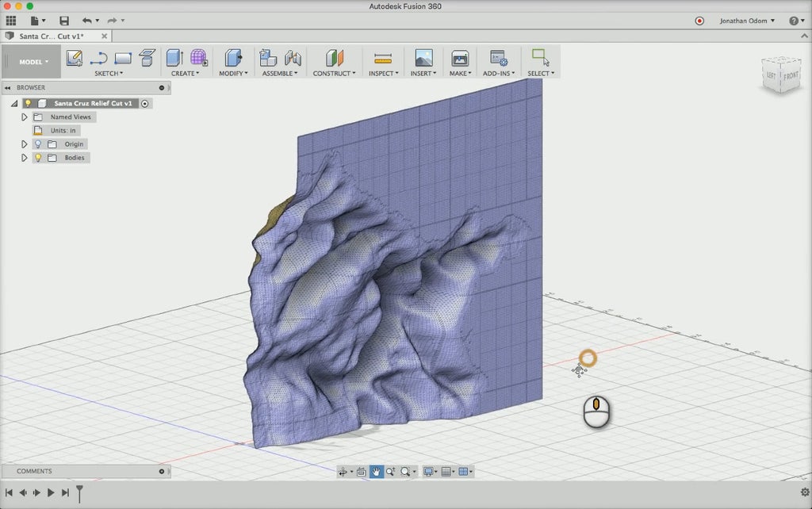Open the Jonathan Odom account menu
Screen dimensions: 812x509
click(x=744, y=20)
